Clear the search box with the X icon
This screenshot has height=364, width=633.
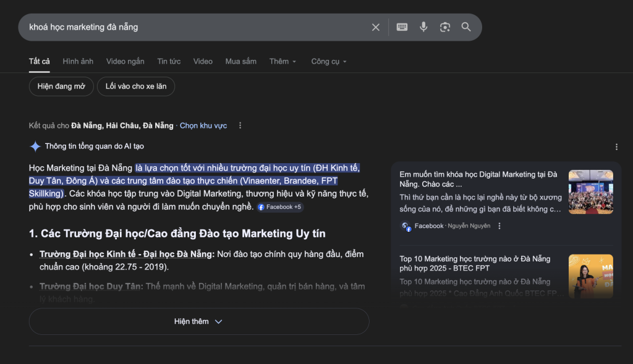(x=375, y=27)
